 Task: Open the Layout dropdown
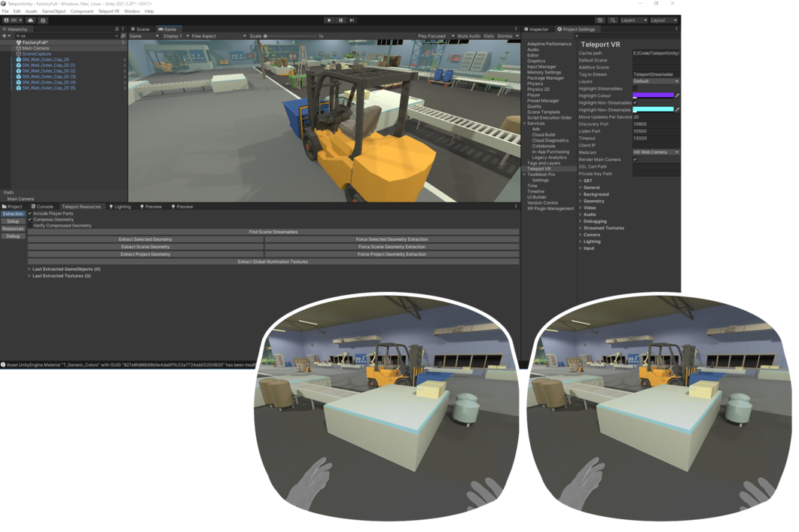[x=664, y=20]
